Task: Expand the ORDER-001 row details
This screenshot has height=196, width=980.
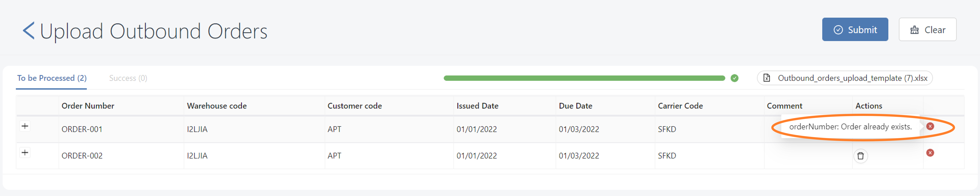Action: (25, 126)
